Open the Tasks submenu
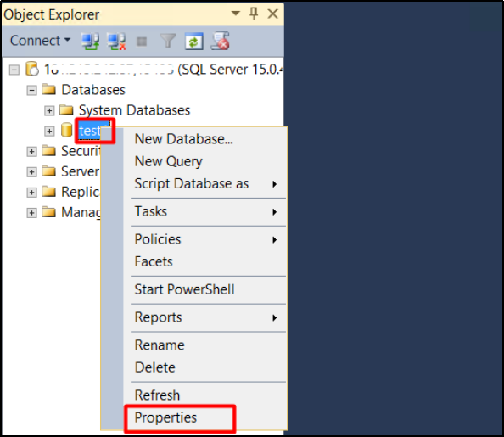 (x=205, y=211)
